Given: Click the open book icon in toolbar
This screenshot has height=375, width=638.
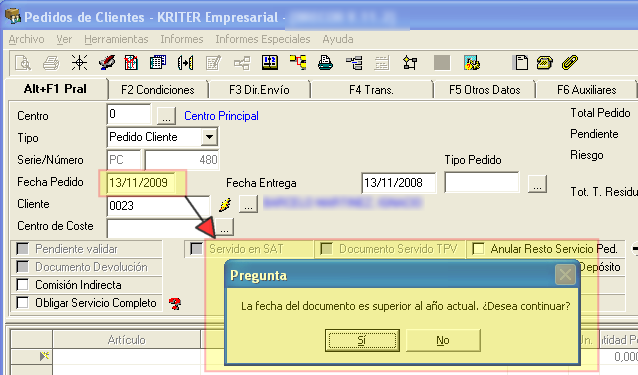Looking at the screenshot, I should coord(269,63).
